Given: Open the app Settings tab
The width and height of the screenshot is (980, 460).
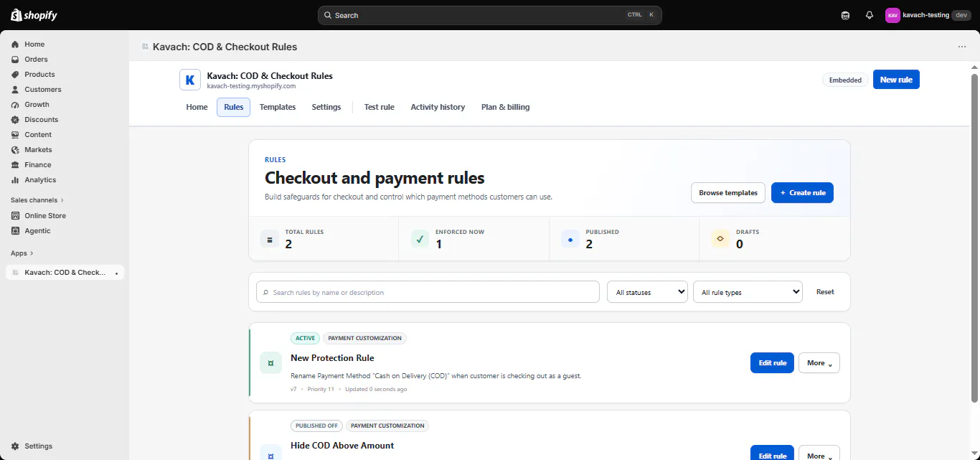Looking at the screenshot, I should (x=326, y=107).
